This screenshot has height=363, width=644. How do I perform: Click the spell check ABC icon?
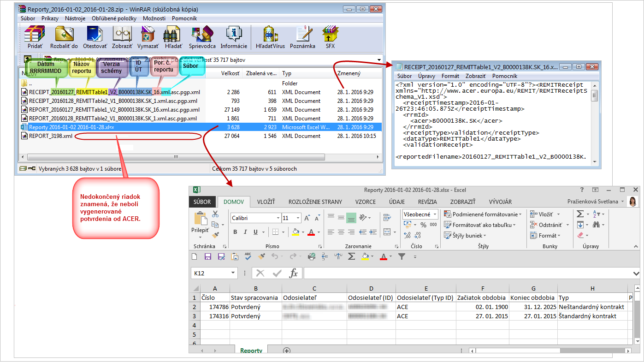(x=248, y=256)
